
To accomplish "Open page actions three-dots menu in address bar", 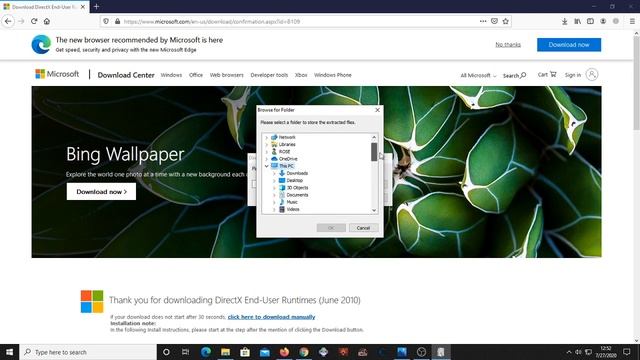I will (483, 21).
